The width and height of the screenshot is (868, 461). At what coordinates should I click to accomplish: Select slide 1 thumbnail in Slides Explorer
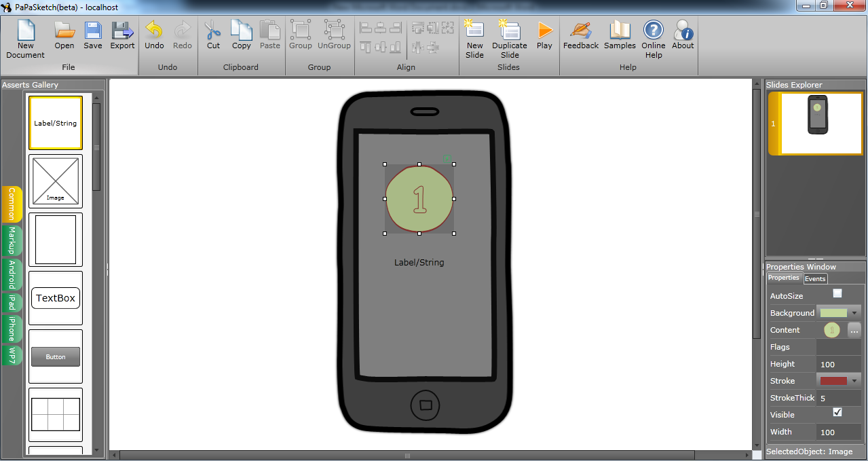(816, 124)
